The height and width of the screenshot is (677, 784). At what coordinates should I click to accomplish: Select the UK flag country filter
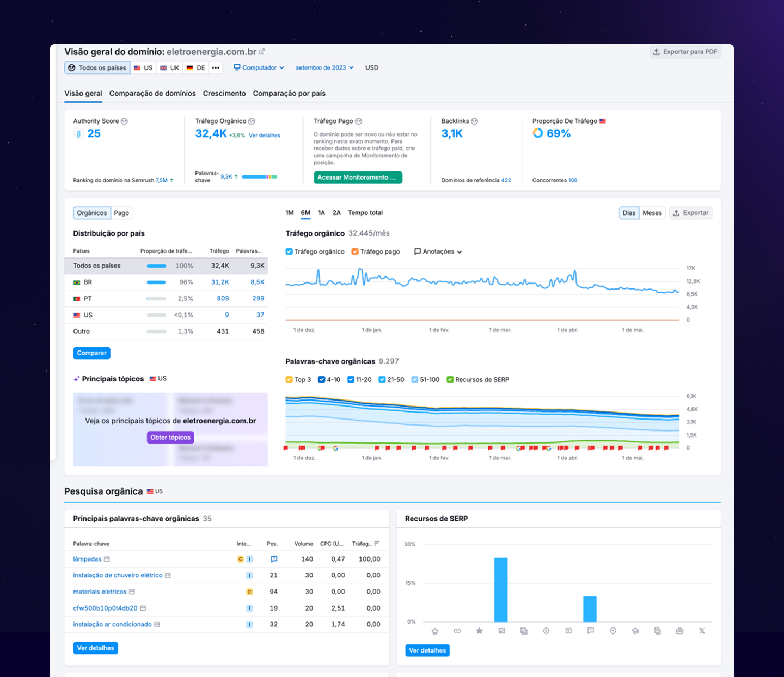169,68
